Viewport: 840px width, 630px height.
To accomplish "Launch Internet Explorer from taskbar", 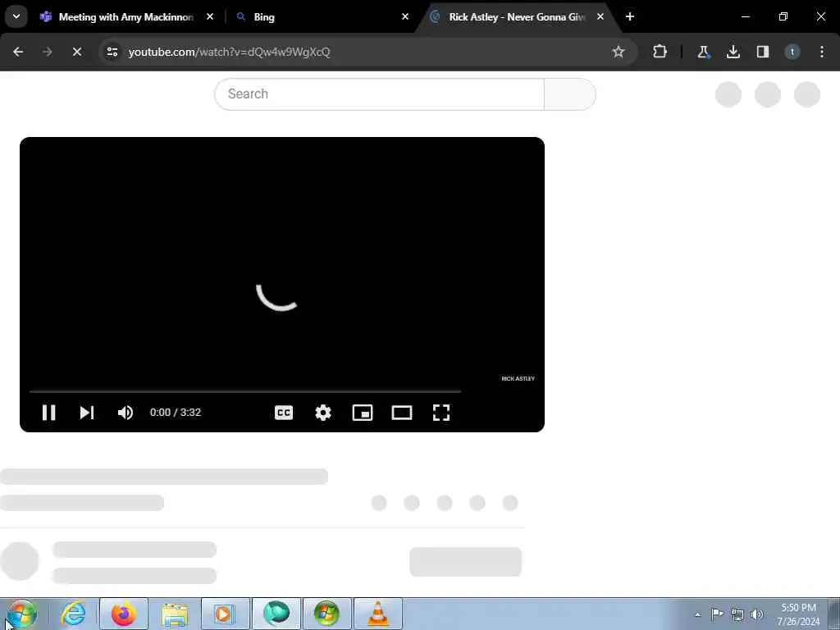I will (x=73, y=614).
